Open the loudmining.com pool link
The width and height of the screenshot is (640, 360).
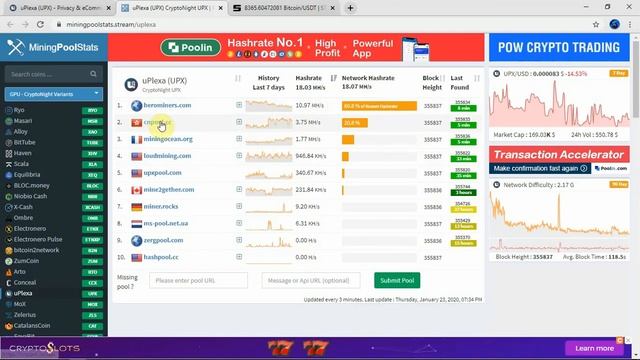point(167,156)
